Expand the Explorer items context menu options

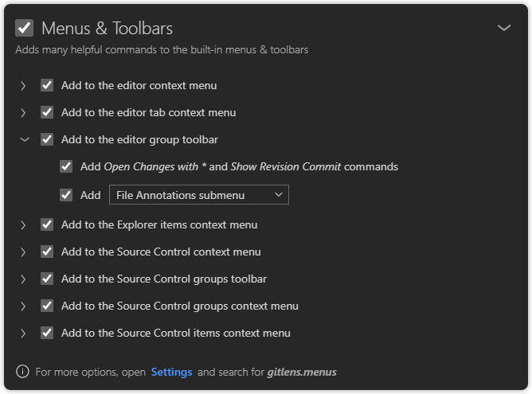pos(24,224)
